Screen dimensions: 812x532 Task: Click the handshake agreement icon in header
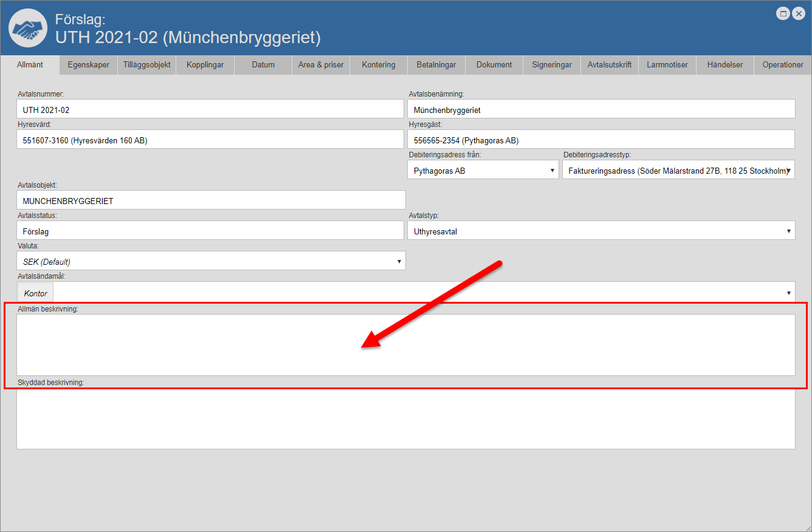(x=28, y=29)
